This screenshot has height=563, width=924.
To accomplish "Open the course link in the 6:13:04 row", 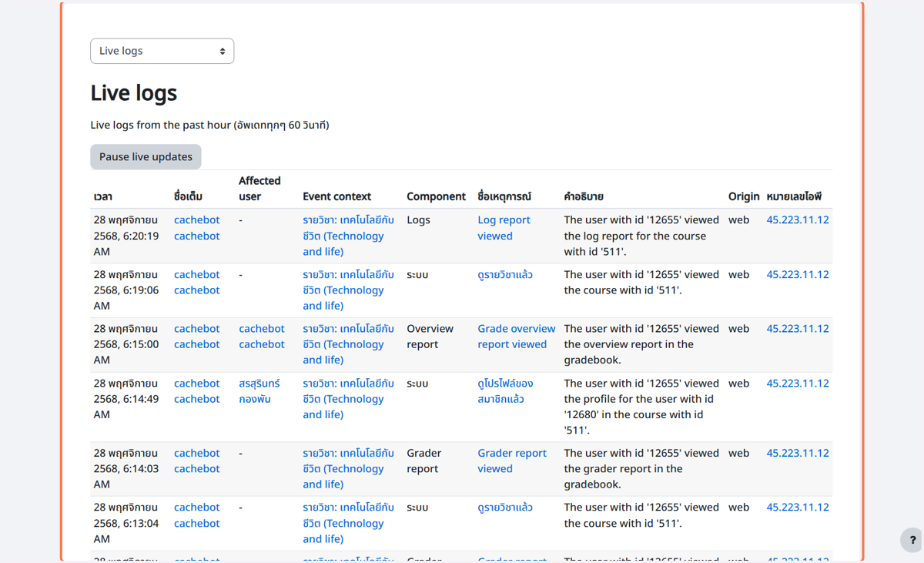I will click(348, 523).
